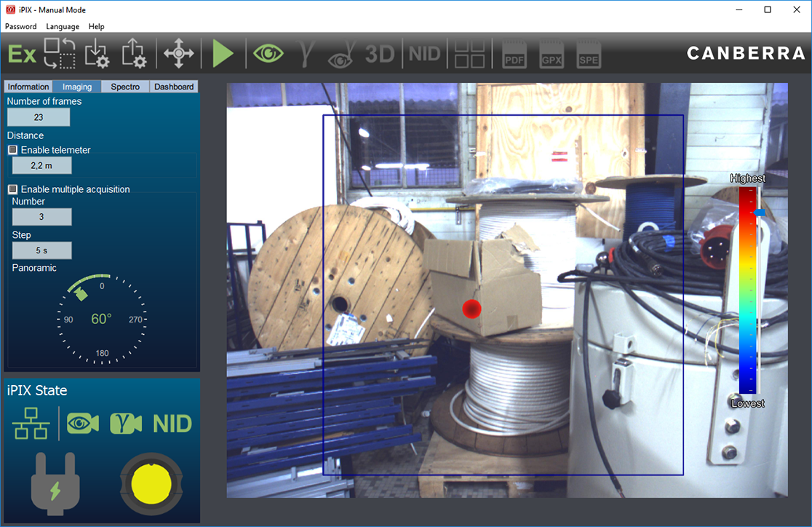Start acquisition with the green play button
This screenshot has height=527, width=812.
[x=223, y=52]
